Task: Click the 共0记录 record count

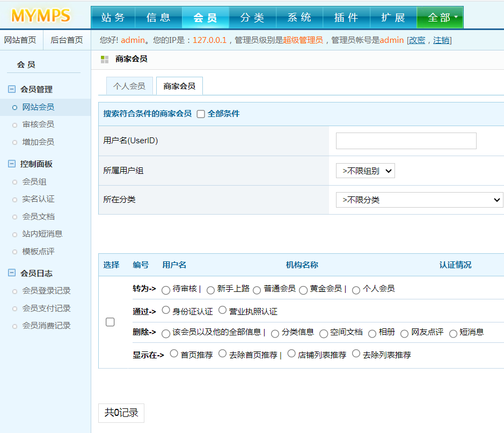Action: click(x=121, y=413)
